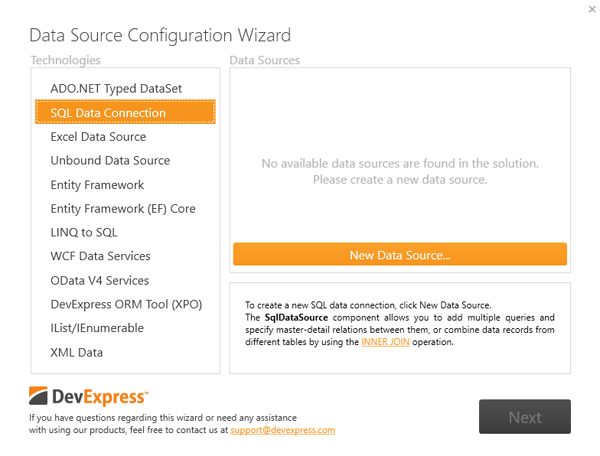Choose SQL Data Connection option
The image size is (600, 456).
pyautogui.click(x=108, y=113)
